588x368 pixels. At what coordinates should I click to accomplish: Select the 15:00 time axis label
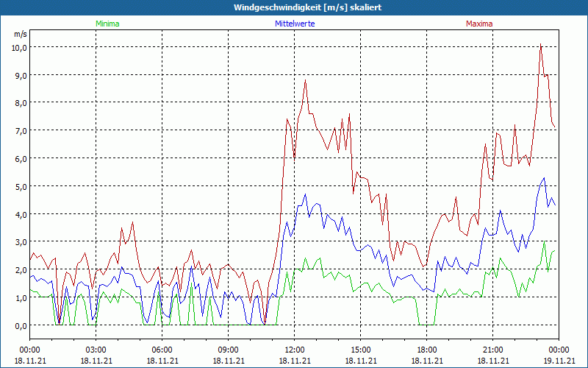(x=360, y=350)
